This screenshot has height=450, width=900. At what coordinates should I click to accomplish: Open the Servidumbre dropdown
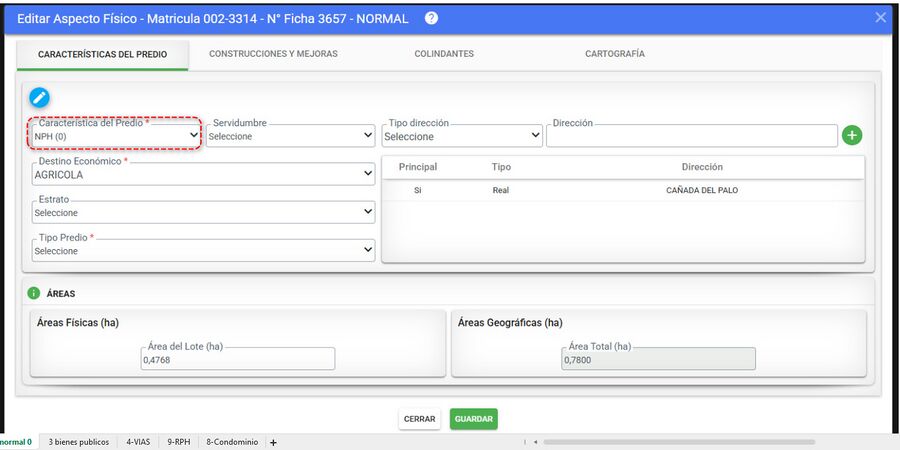coord(290,135)
